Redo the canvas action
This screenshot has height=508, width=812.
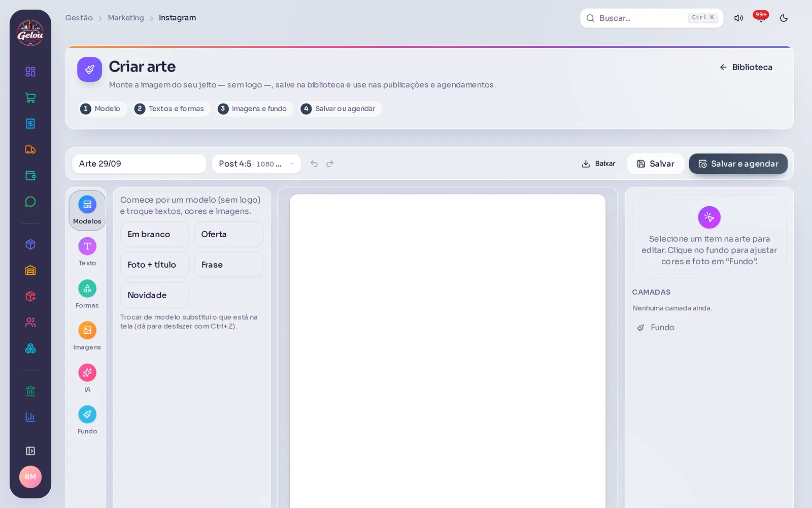point(330,164)
